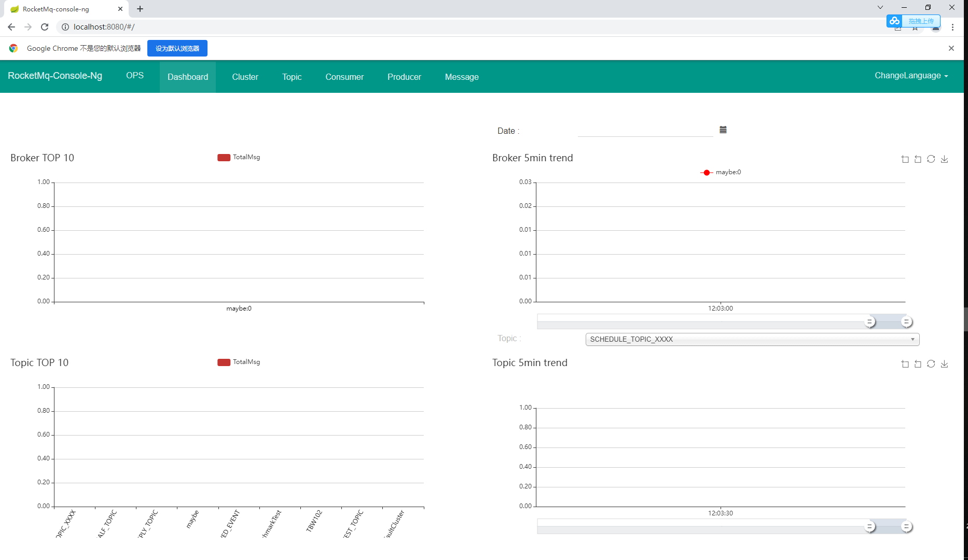968x560 pixels.
Task: Click zoom reset icon on Broker 5min trend
Action: point(918,159)
